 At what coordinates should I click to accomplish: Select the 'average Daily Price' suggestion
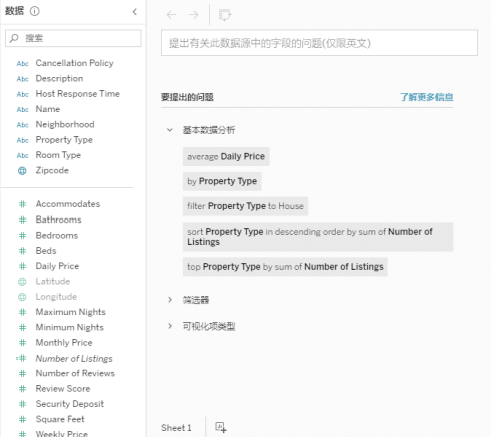click(x=226, y=156)
